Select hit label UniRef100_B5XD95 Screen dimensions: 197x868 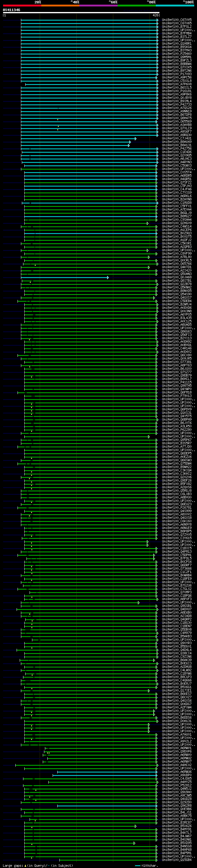(177, 843)
